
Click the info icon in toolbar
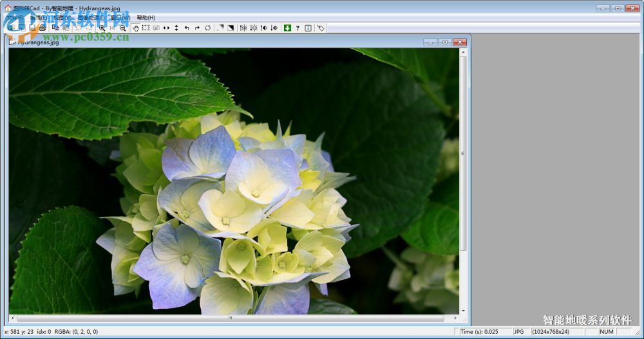tap(308, 28)
